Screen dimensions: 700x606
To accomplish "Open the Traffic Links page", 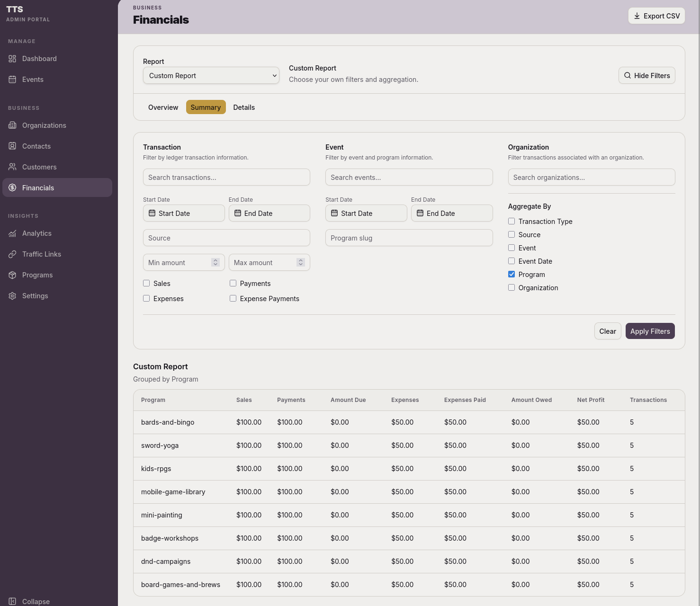I will pos(57,254).
